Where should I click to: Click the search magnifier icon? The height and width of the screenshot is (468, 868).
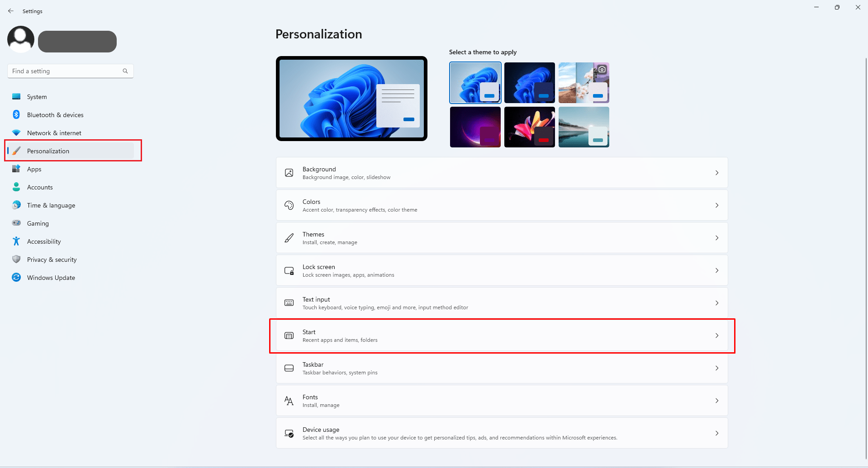tap(125, 71)
